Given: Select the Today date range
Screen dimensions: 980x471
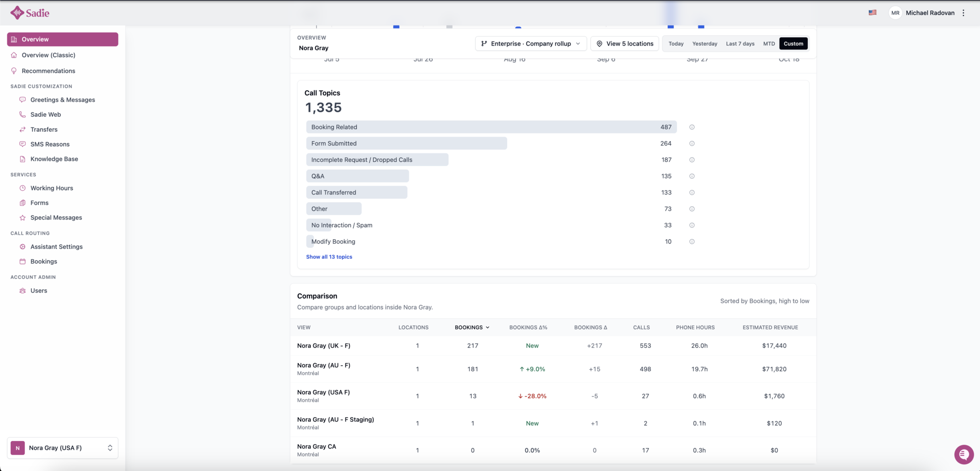Looking at the screenshot, I should [676, 44].
